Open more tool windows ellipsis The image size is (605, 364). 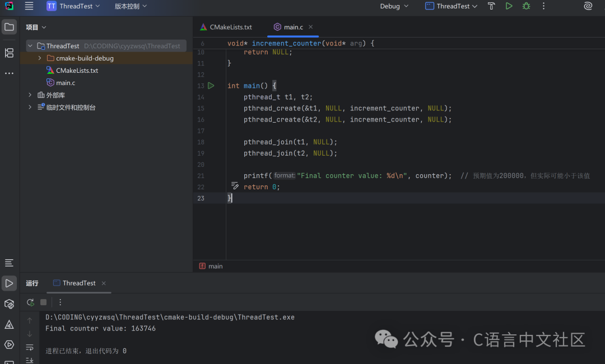click(x=10, y=73)
